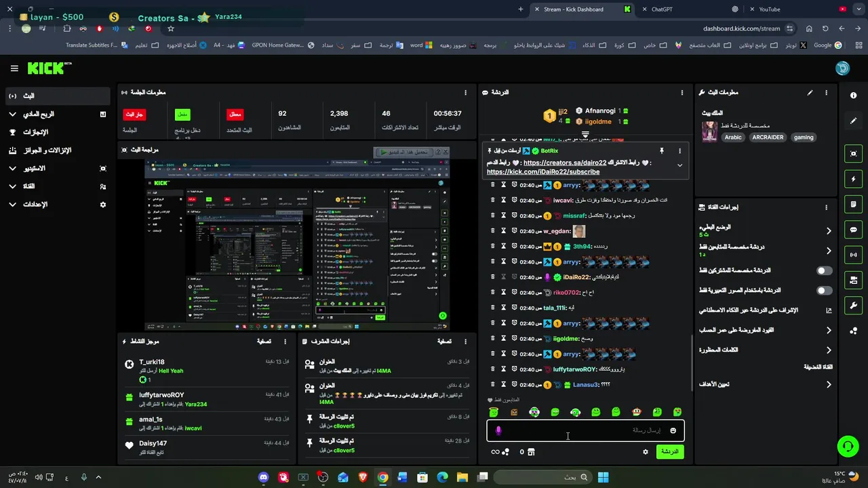
Task: Collapse the chat leaderboard handle
Action: (x=585, y=136)
